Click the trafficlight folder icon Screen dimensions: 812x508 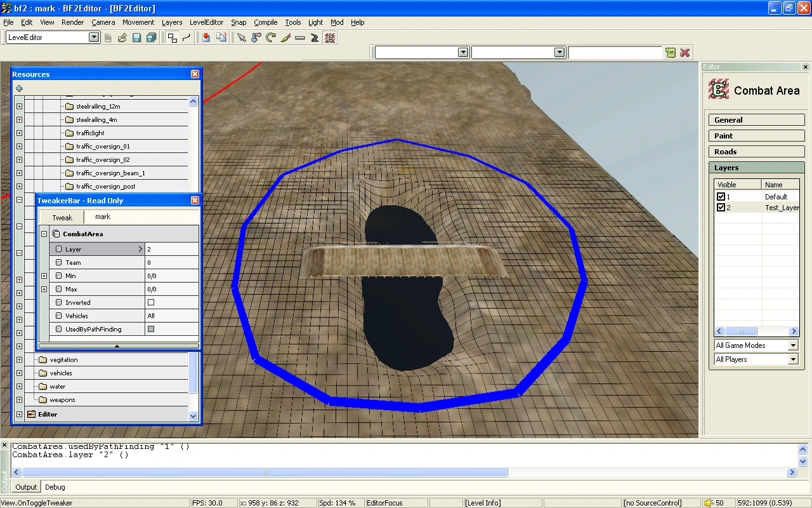(70, 133)
